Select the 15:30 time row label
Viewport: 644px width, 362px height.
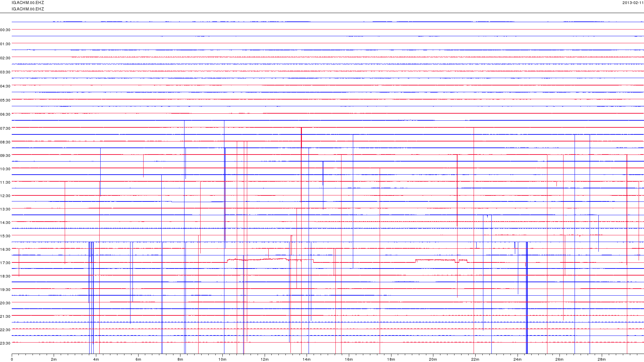click(x=5, y=236)
